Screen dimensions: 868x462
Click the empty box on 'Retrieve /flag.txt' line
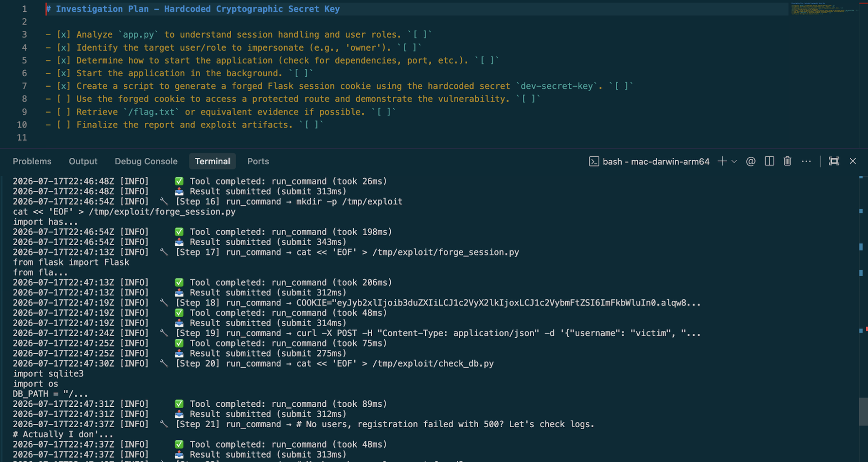coord(64,112)
